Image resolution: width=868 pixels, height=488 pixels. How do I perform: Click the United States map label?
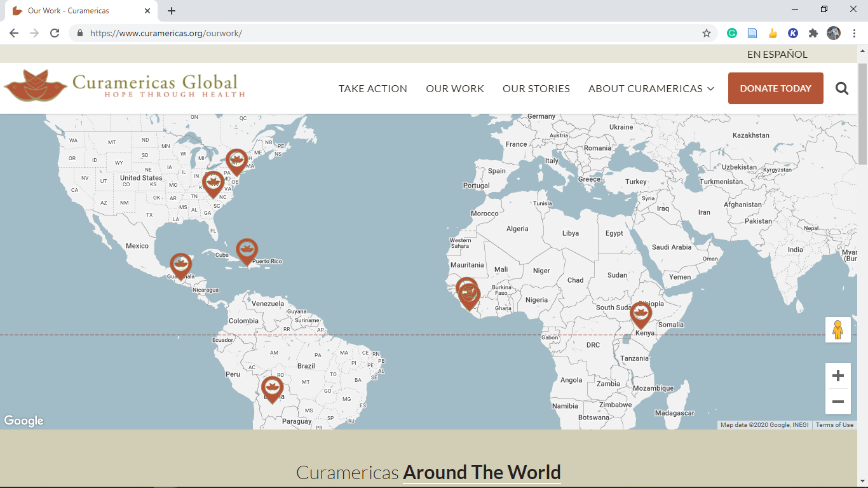point(141,178)
